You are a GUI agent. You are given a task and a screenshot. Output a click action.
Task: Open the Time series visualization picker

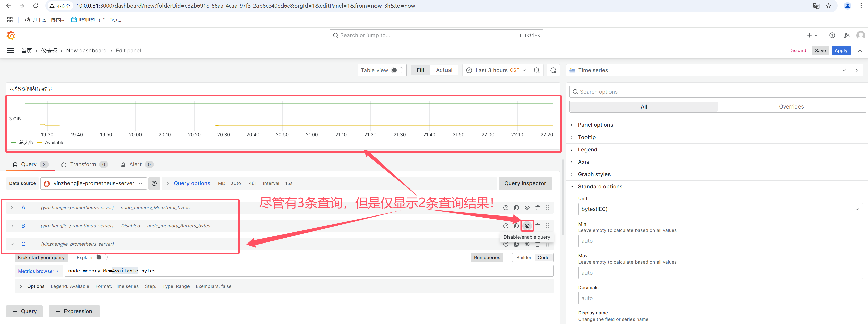tap(708, 70)
